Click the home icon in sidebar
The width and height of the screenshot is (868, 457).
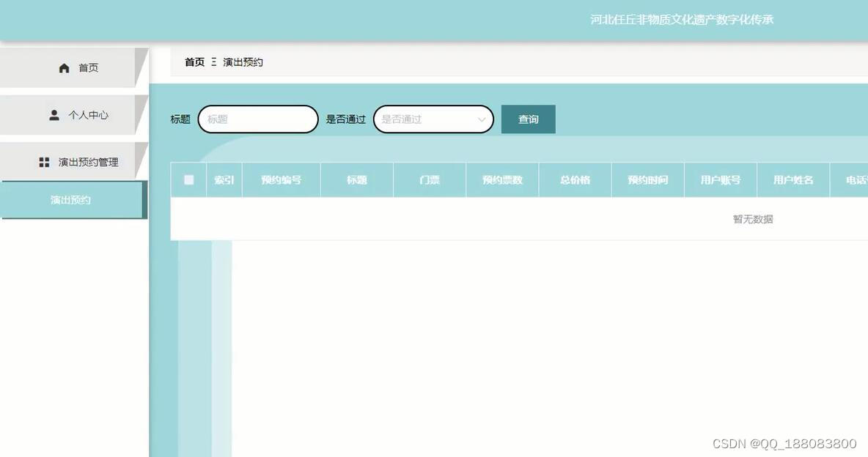[65, 68]
